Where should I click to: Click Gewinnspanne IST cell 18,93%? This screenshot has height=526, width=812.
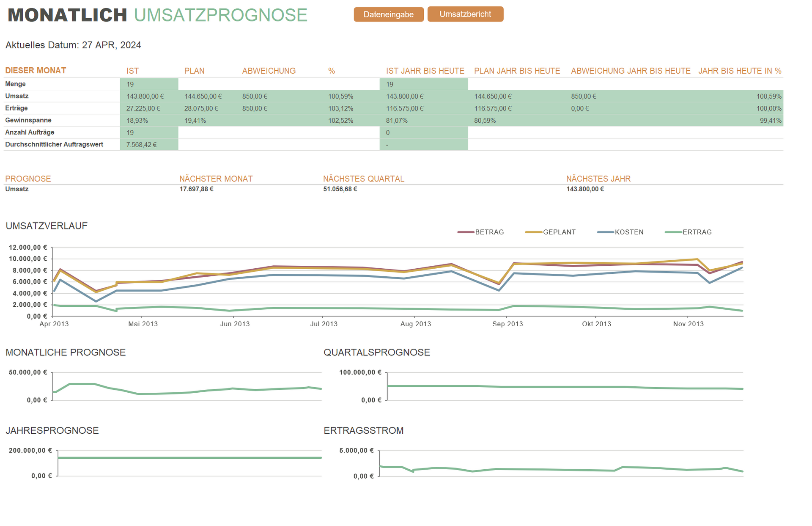(137, 121)
